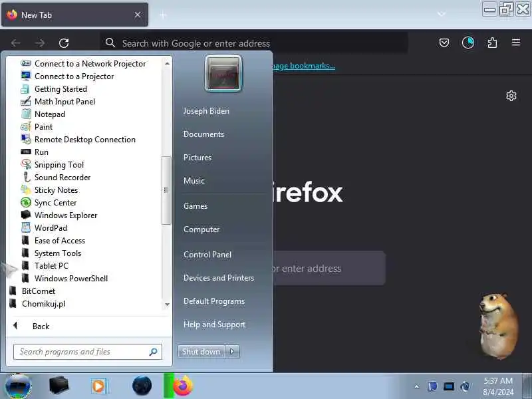The width and height of the screenshot is (532, 399).
Task: Expand the Ease of Access folder
Action: (53, 241)
